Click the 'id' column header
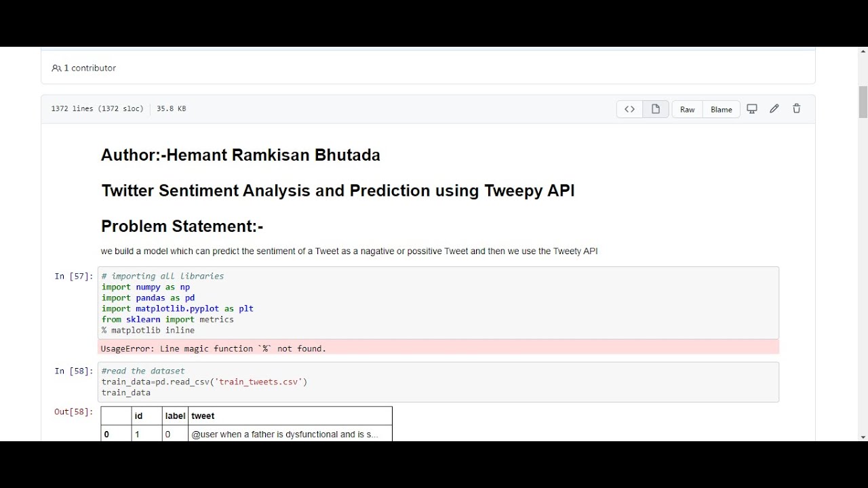 click(x=146, y=415)
